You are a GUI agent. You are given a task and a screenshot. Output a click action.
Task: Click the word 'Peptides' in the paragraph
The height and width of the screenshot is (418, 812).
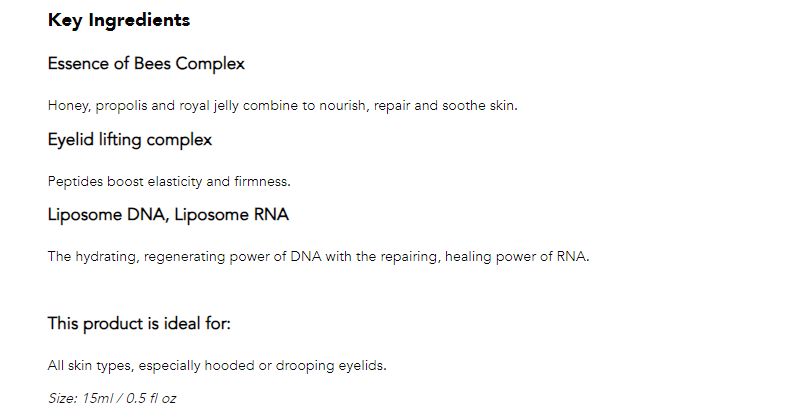(75, 182)
